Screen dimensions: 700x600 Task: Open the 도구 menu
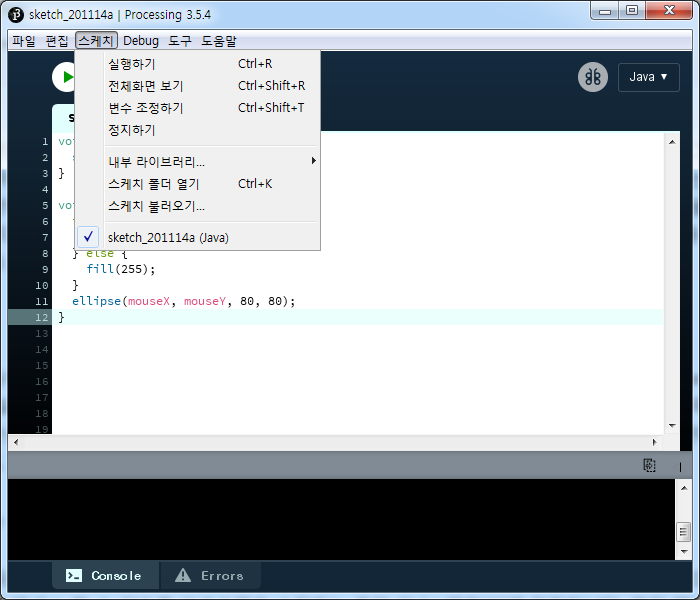coord(179,41)
